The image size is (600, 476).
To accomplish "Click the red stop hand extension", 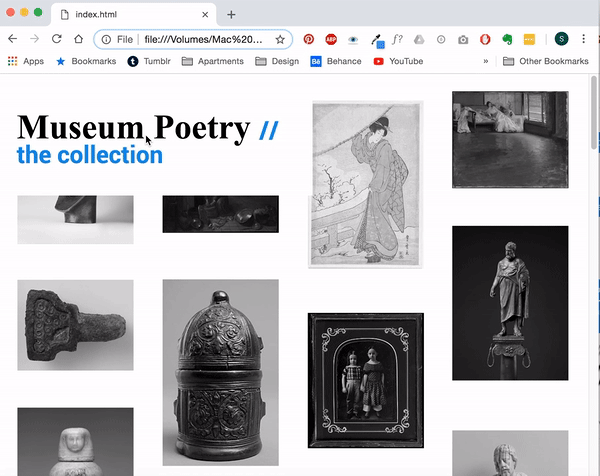I will [485, 39].
